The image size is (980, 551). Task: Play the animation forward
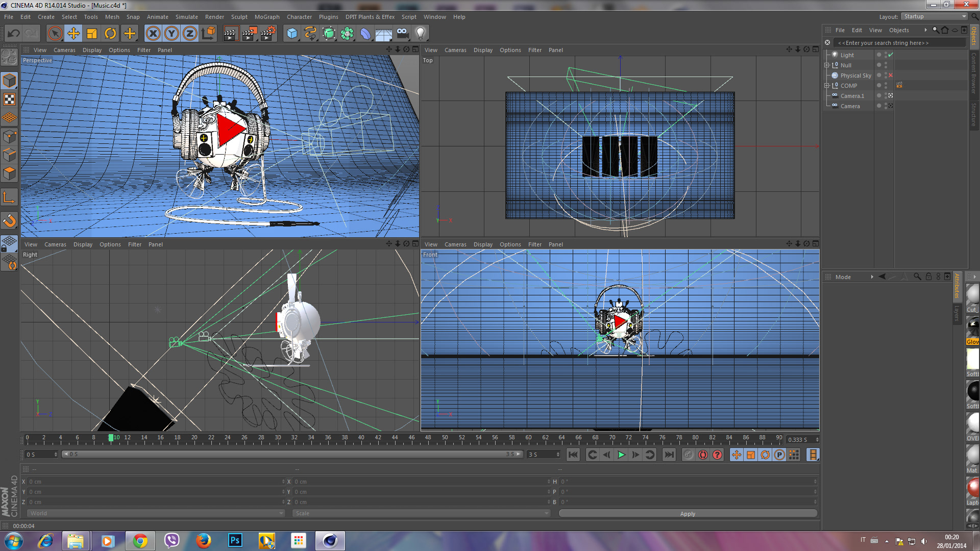621,455
